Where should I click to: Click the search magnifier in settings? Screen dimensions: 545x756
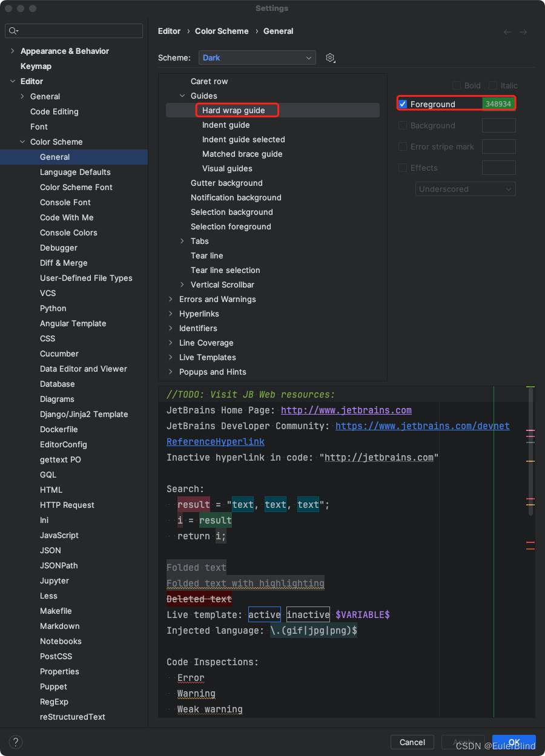click(13, 30)
